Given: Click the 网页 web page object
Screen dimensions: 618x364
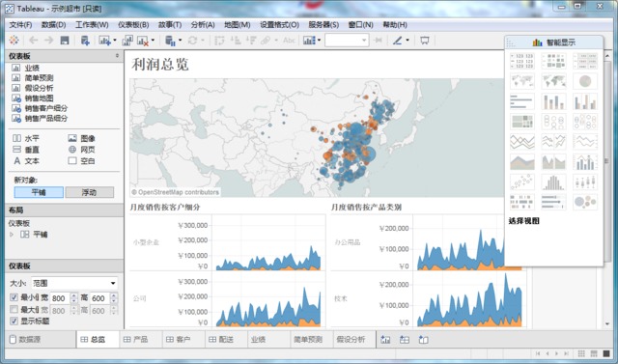Looking at the screenshot, I should point(81,150).
